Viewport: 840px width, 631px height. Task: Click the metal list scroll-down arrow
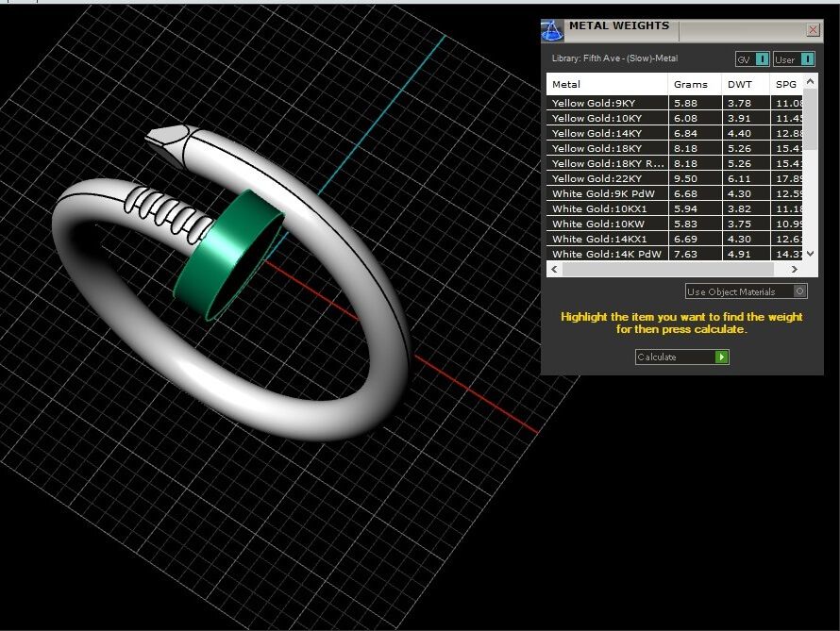810,254
